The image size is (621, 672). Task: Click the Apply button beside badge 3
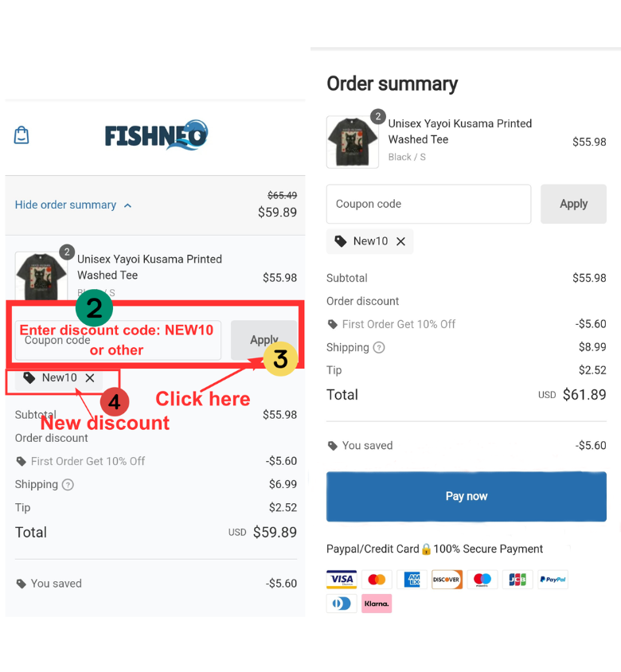264,340
